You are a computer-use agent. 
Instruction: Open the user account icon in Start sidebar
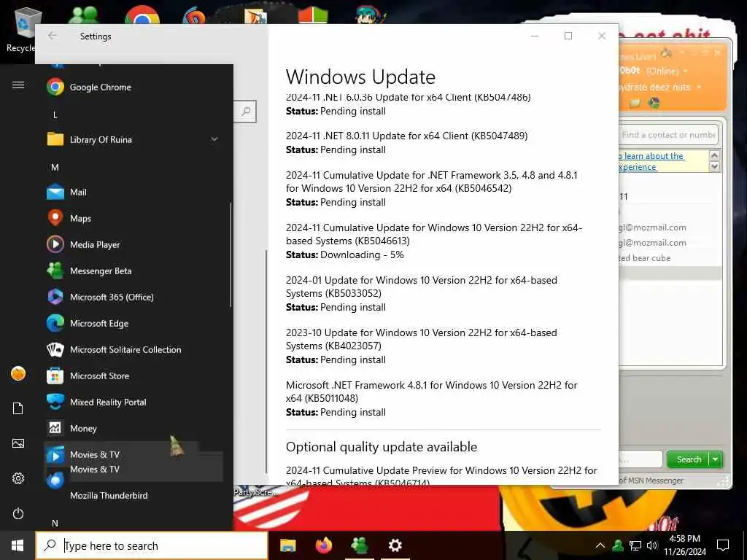point(18,374)
